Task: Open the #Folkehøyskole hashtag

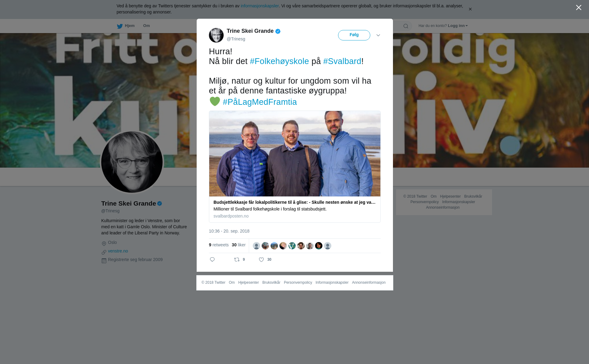Action: coord(279,61)
